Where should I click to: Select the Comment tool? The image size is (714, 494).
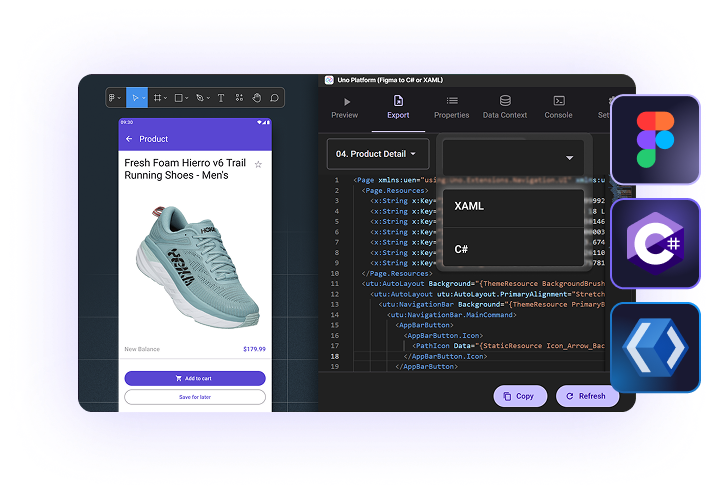274,98
